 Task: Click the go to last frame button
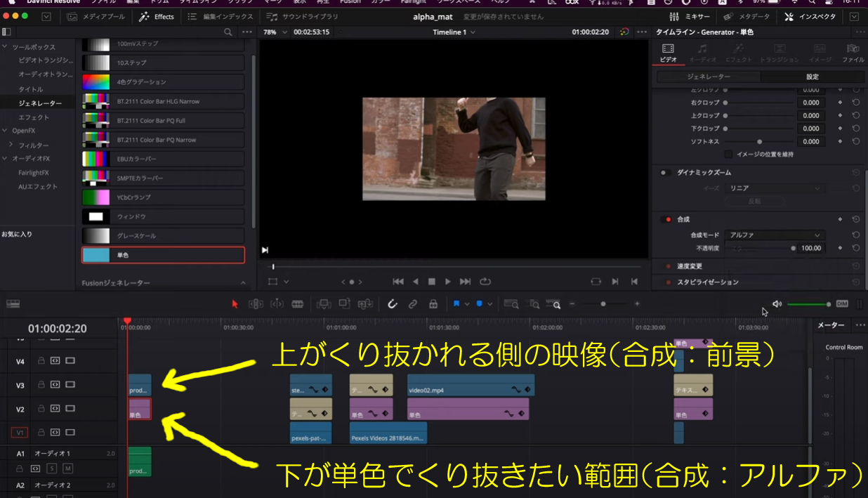click(465, 282)
